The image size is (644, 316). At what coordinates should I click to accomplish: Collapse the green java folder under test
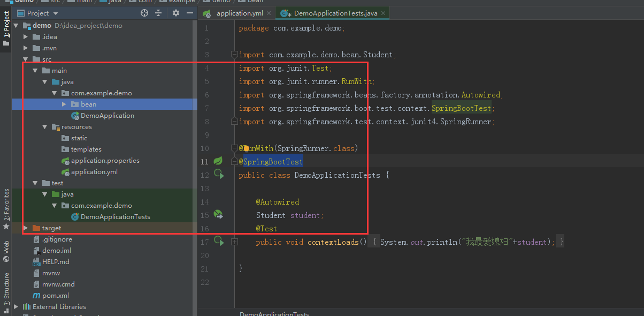click(44, 194)
